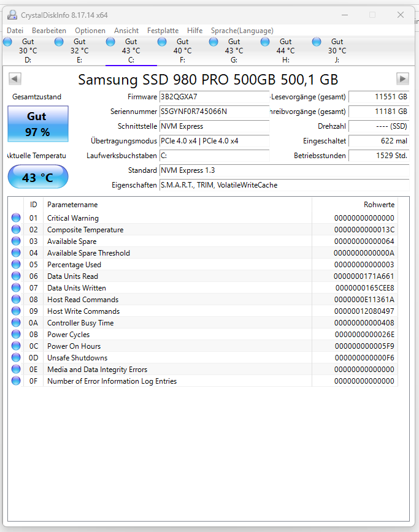This screenshot has height=532, width=419.
Task: Click status icon for Critical Warning row
Action: [16, 218]
